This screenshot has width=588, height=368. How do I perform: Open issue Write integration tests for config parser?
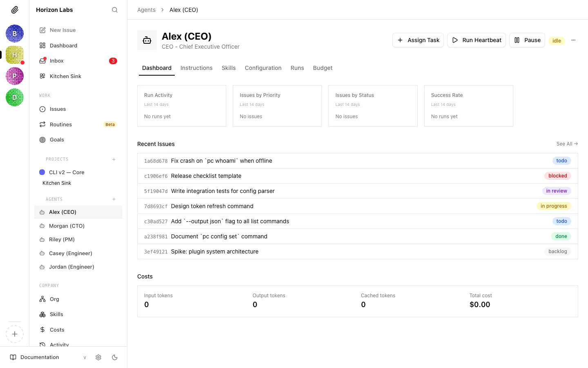click(x=358, y=191)
